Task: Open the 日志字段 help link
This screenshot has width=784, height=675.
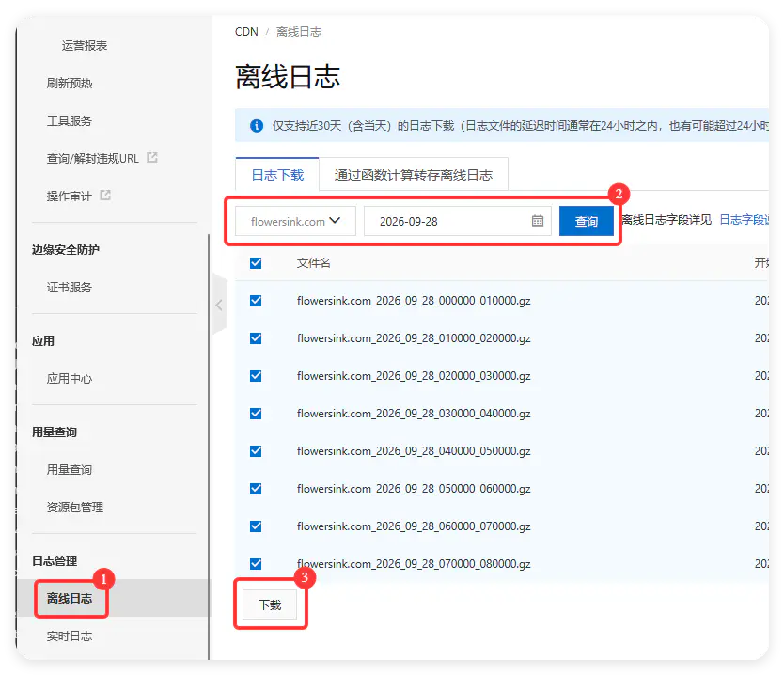Action: (744, 220)
